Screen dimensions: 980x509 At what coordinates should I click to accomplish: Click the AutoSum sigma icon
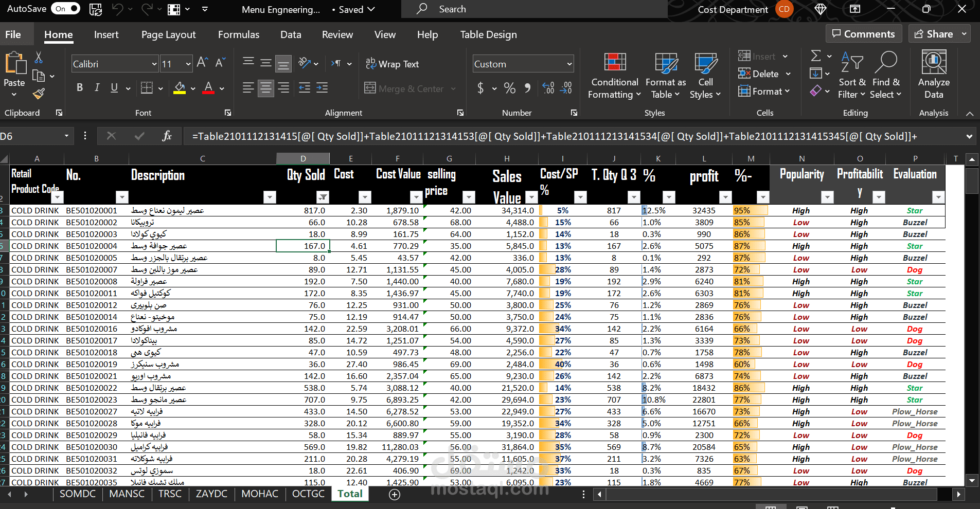(x=816, y=56)
